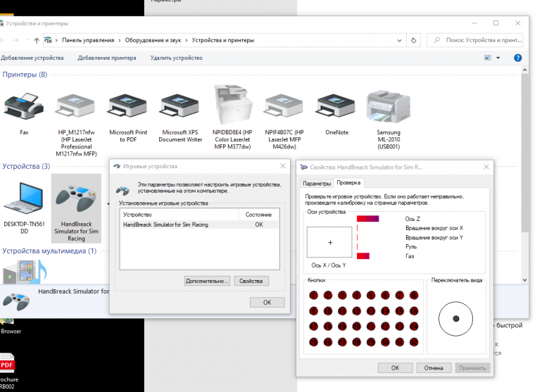The height and width of the screenshot is (392, 549).
Task: Select the Fax printer icon
Action: 24,106
